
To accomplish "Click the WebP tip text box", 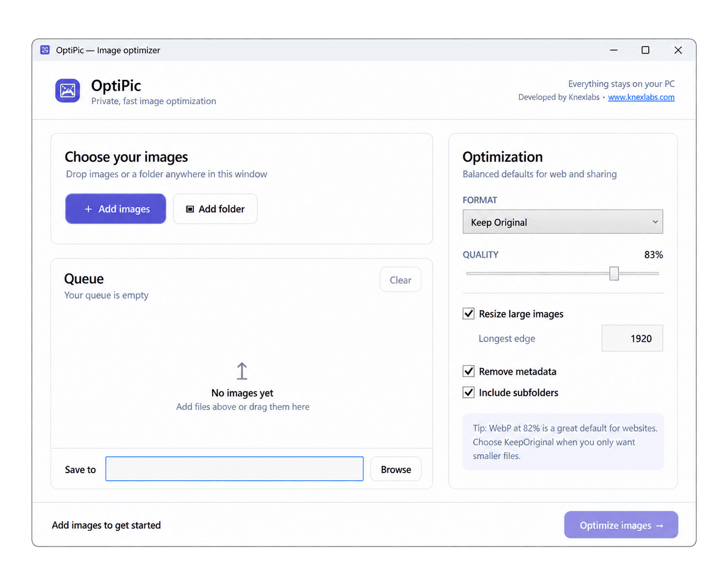I will (563, 442).
